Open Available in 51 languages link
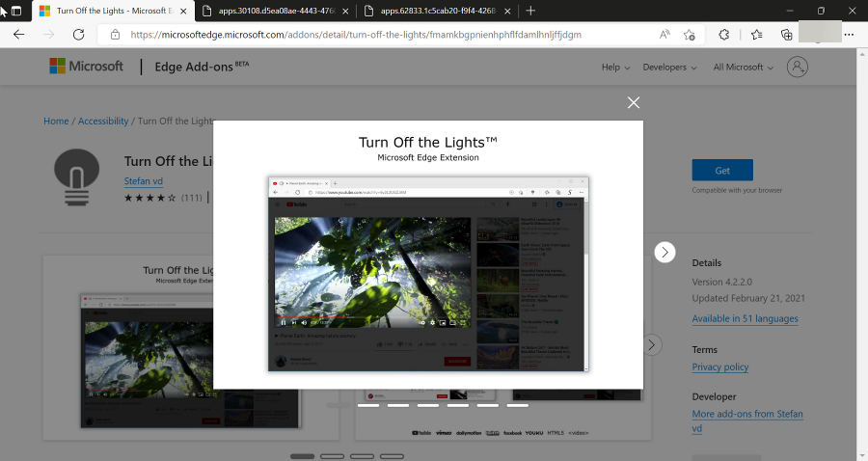The width and height of the screenshot is (868, 461). point(746,318)
